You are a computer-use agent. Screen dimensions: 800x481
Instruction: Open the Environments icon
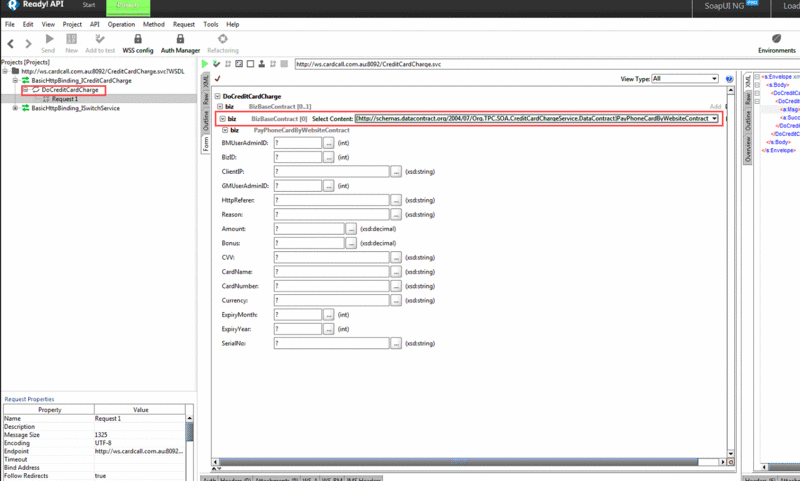(777, 40)
